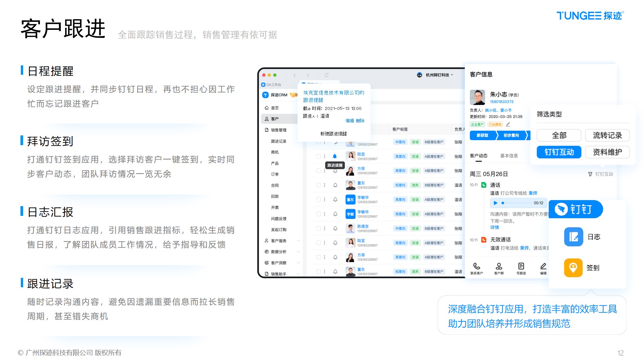Image resolution: width=644 pixels, height=362 pixels.
Task: Open the 签到 check-in icon
Action: 573,267
